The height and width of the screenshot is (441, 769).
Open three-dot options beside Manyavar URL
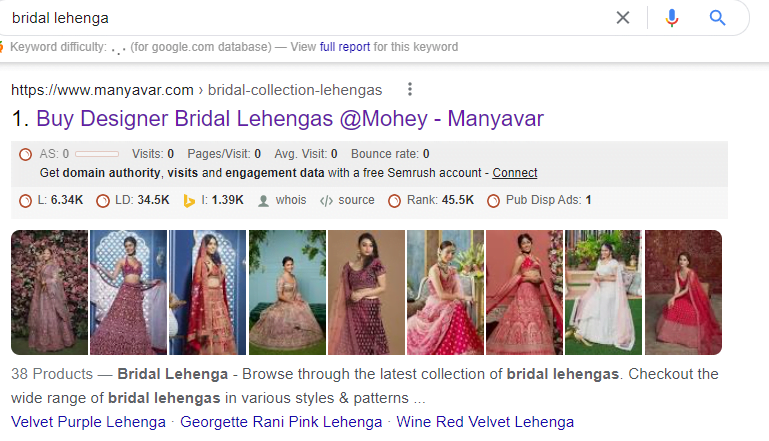pyautogui.click(x=410, y=89)
